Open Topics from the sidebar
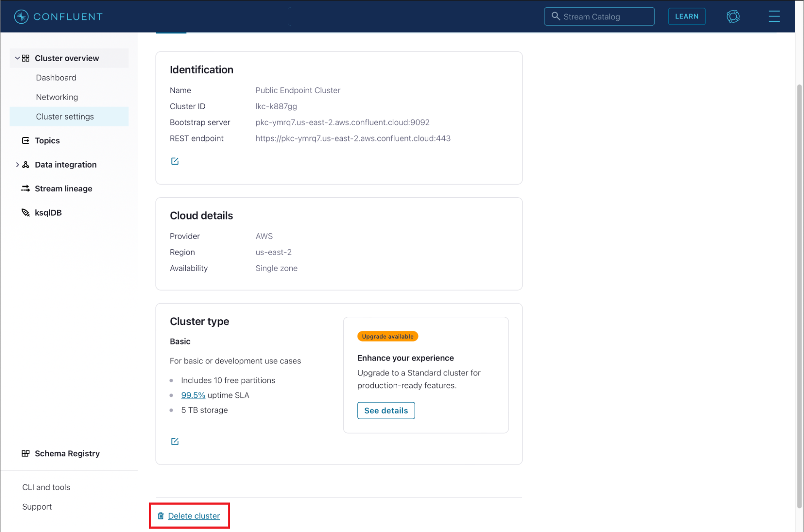The width and height of the screenshot is (804, 532). tap(47, 141)
